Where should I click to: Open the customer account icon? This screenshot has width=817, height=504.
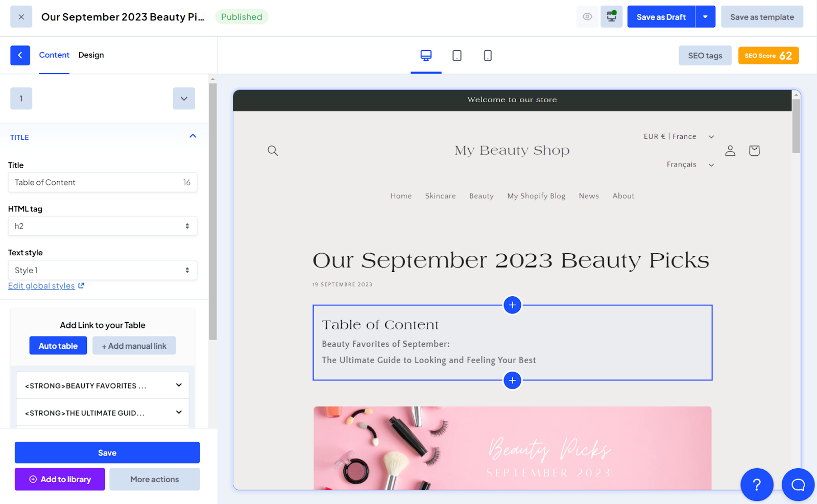[x=730, y=151]
